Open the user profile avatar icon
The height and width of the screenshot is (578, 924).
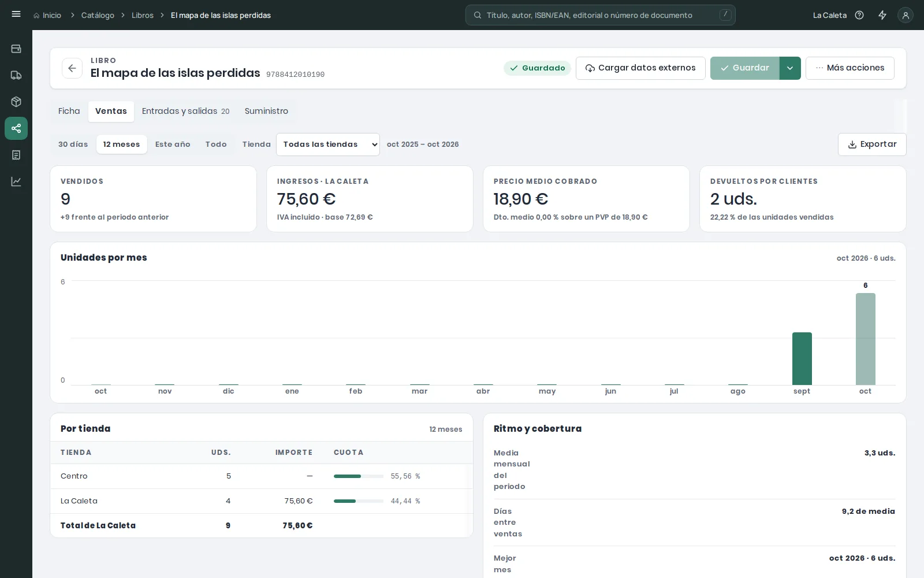click(x=906, y=16)
